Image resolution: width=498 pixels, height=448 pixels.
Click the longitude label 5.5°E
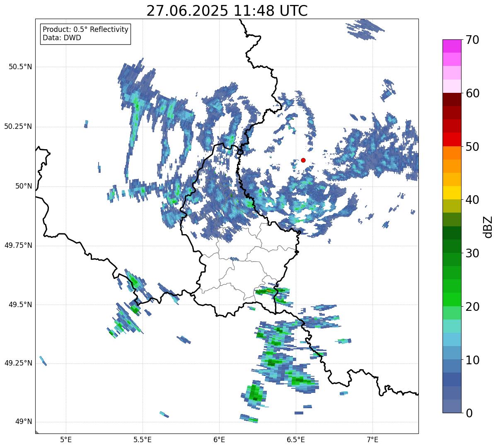tap(143, 439)
